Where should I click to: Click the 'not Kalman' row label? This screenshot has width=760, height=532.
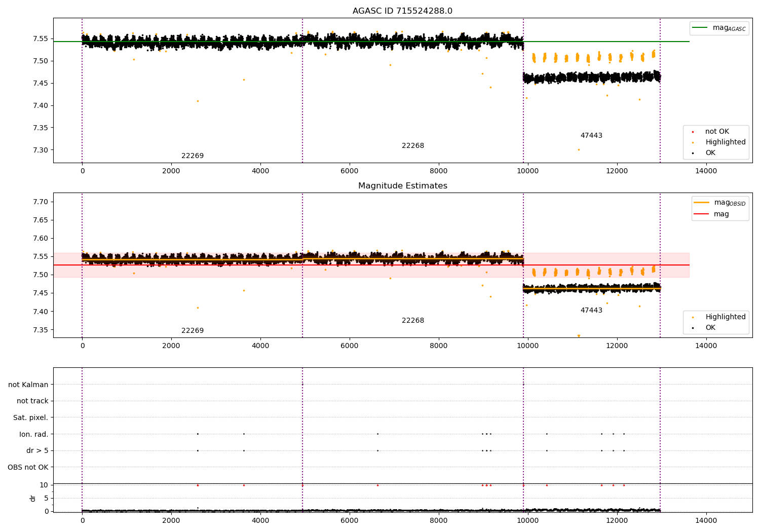pos(28,385)
